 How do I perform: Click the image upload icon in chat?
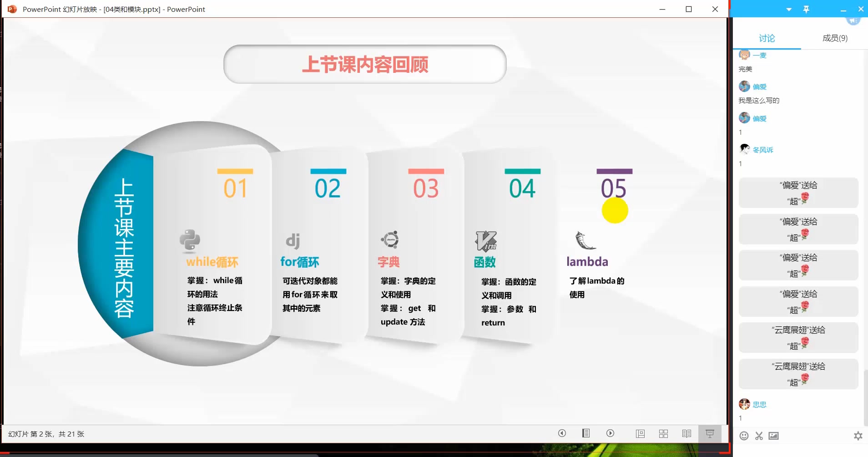coord(773,436)
